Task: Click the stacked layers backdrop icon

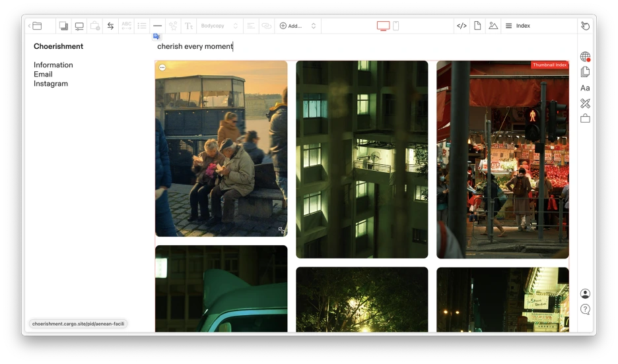Action: pos(63,26)
